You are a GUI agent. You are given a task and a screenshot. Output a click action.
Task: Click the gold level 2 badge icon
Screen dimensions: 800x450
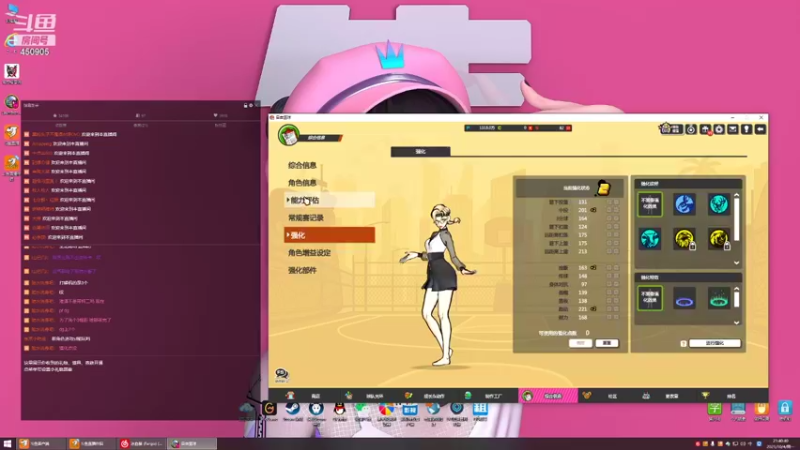click(x=604, y=188)
